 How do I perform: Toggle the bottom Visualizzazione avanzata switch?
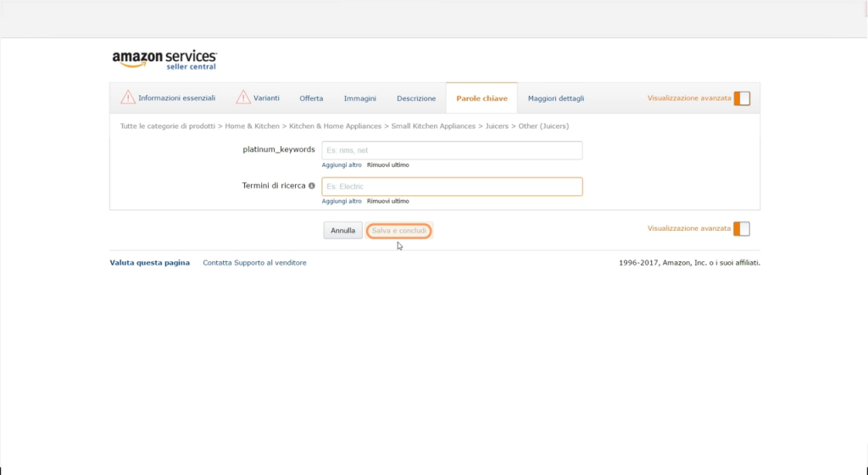(742, 229)
